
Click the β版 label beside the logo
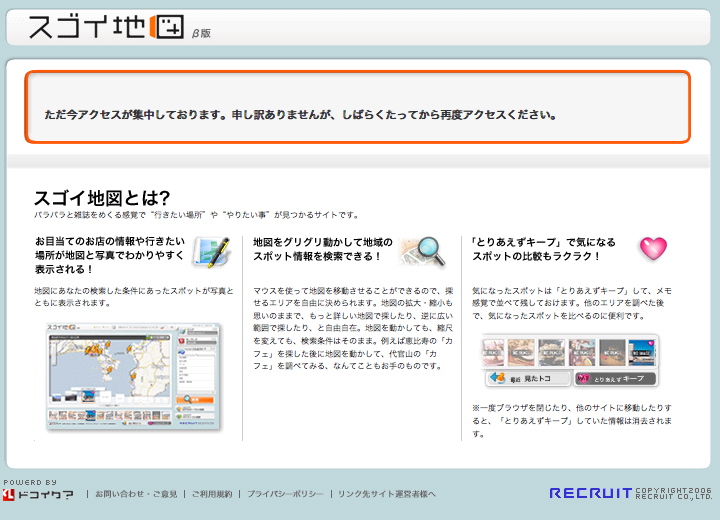pos(201,33)
